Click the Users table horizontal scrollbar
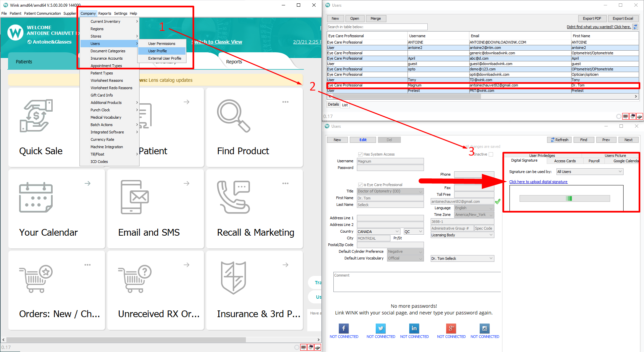 pyautogui.click(x=406, y=96)
